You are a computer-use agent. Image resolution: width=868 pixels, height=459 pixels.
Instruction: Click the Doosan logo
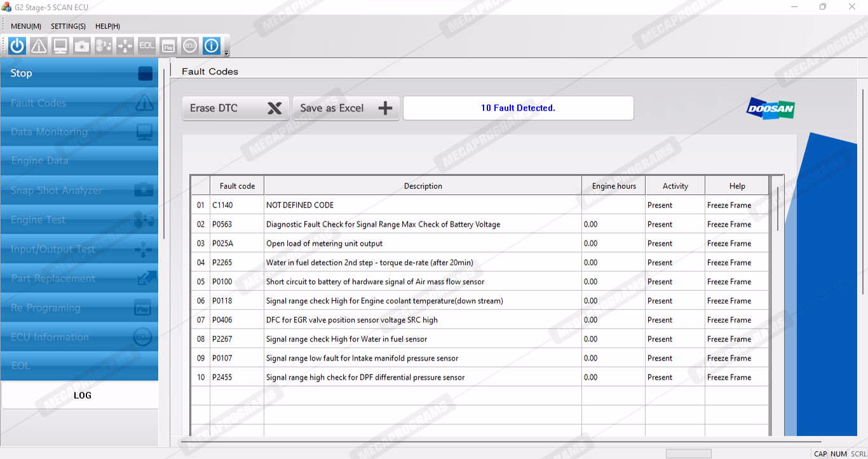pyautogui.click(x=770, y=109)
